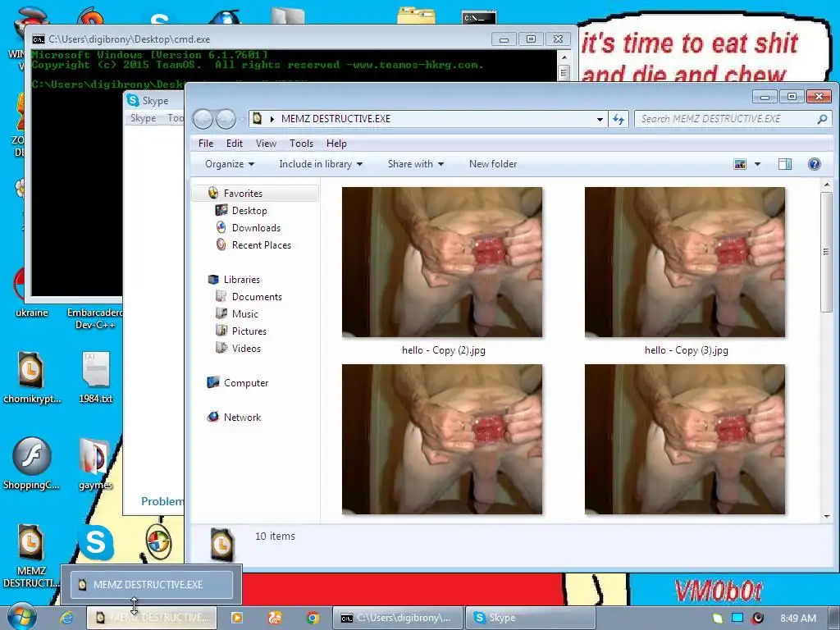Select the gaymes desktop icon

(95, 463)
